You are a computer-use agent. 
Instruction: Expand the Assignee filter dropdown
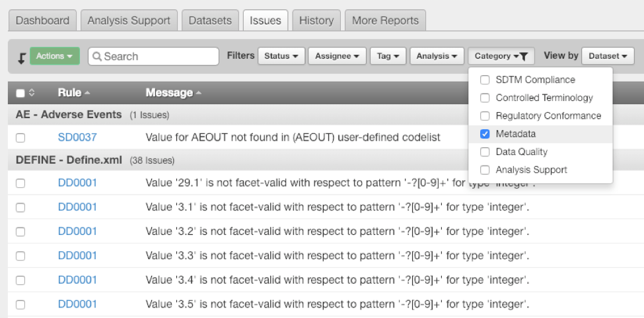point(336,56)
